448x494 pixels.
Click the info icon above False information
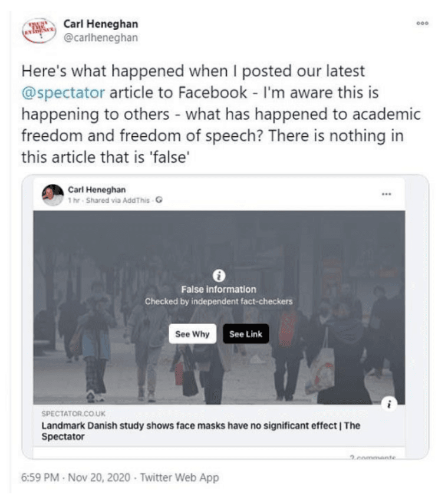pos(219,276)
